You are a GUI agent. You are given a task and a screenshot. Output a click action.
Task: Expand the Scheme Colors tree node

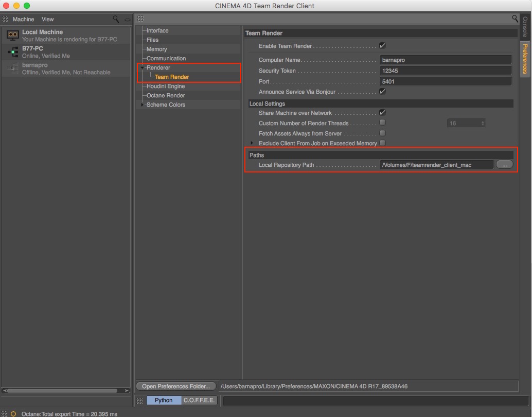click(142, 105)
